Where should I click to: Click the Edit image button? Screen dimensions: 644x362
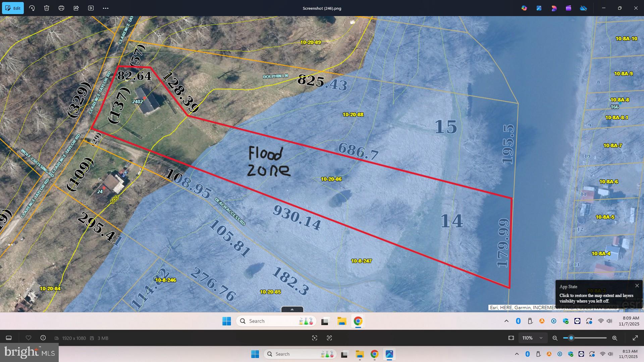tap(13, 8)
